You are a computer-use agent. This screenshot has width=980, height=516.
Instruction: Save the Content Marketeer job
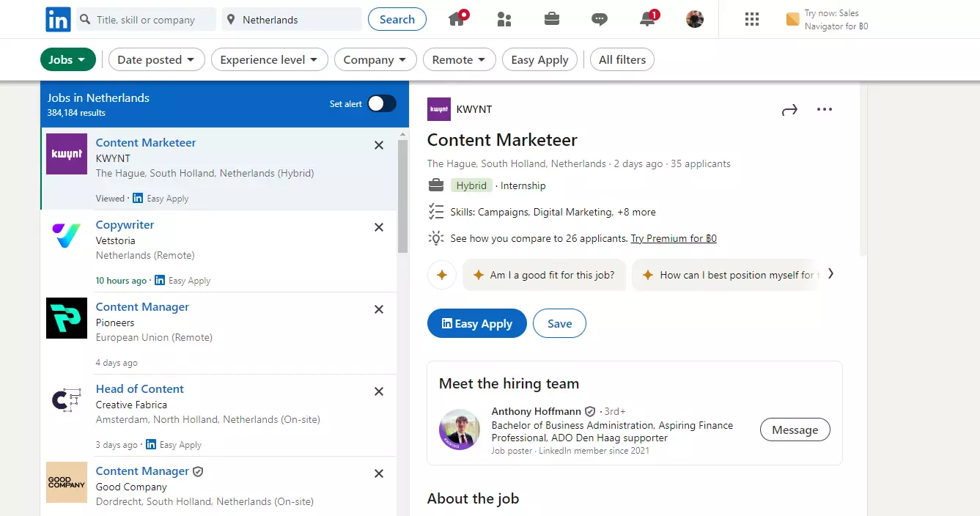(559, 323)
